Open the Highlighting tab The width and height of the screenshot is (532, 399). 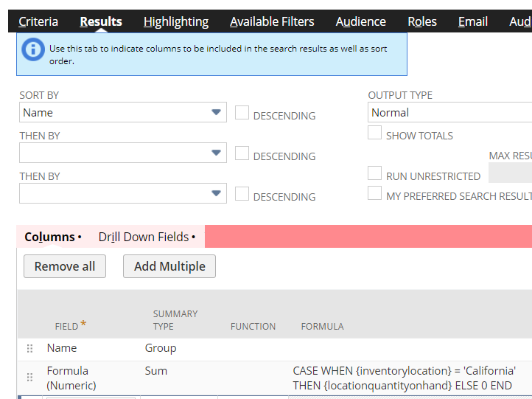[x=176, y=21]
